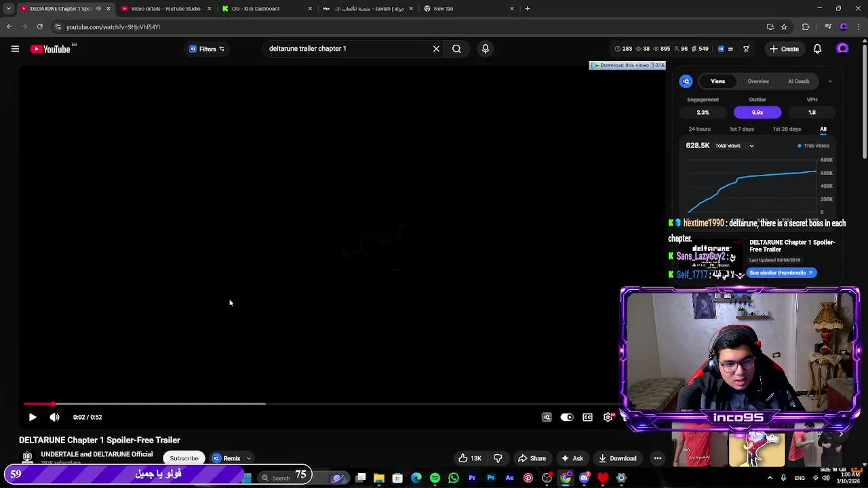Screen dimensions: 868x488
Task: Click the IQ icon in player controls
Action: point(547,418)
